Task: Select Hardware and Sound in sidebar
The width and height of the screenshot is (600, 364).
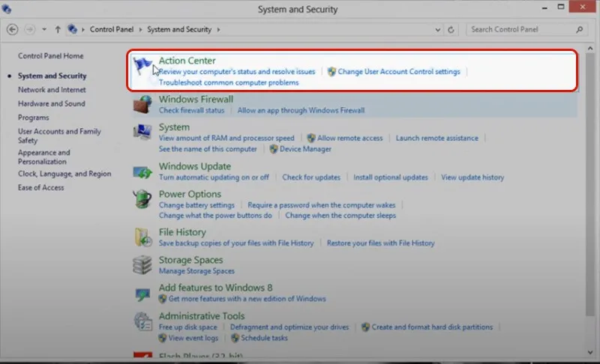Action: (x=51, y=103)
